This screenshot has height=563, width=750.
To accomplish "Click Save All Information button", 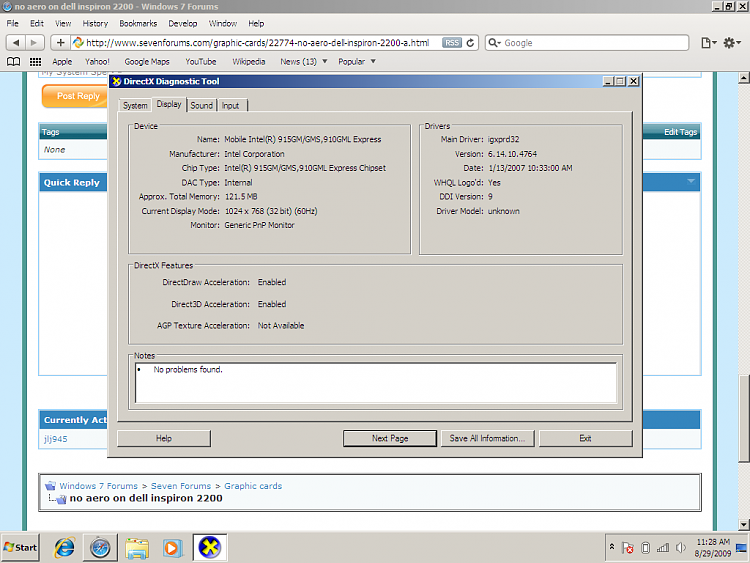I will 487,438.
